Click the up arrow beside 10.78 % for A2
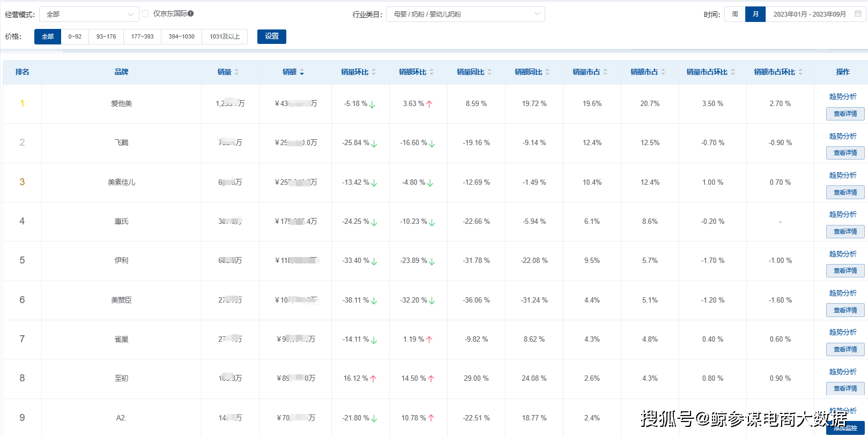Viewport: 868px width, 437px height. tap(431, 419)
